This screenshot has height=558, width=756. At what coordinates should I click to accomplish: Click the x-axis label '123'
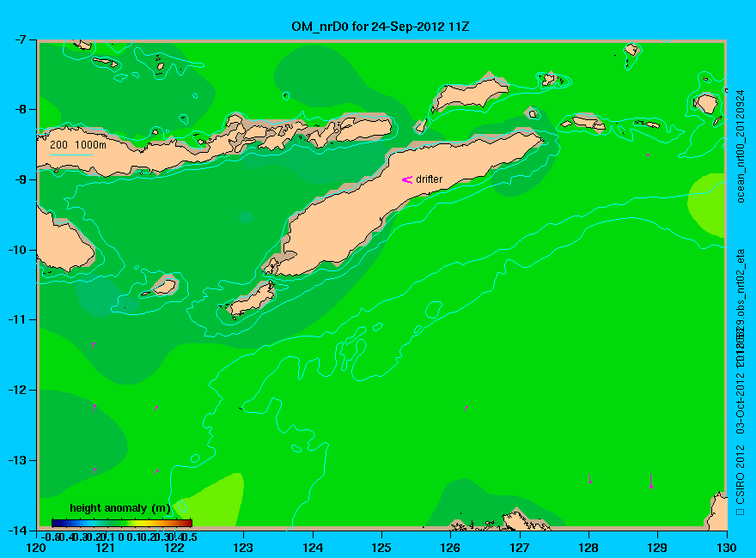pos(243,548)
